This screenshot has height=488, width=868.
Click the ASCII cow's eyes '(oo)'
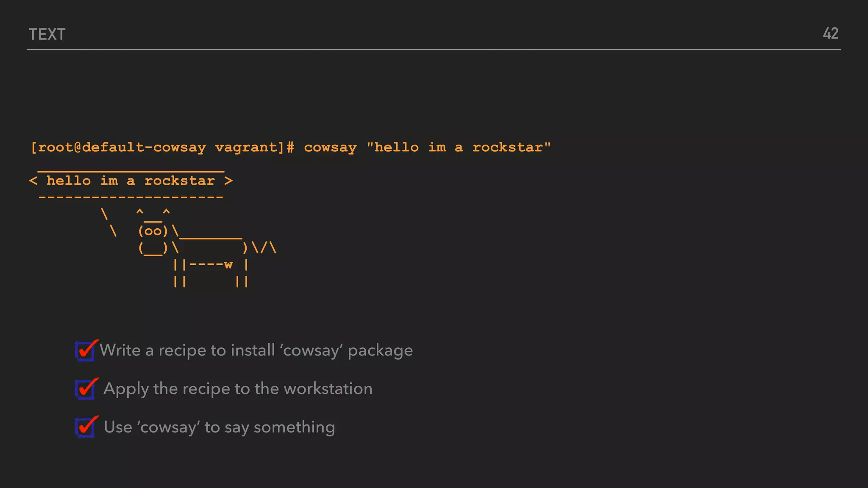click(153, 231)
